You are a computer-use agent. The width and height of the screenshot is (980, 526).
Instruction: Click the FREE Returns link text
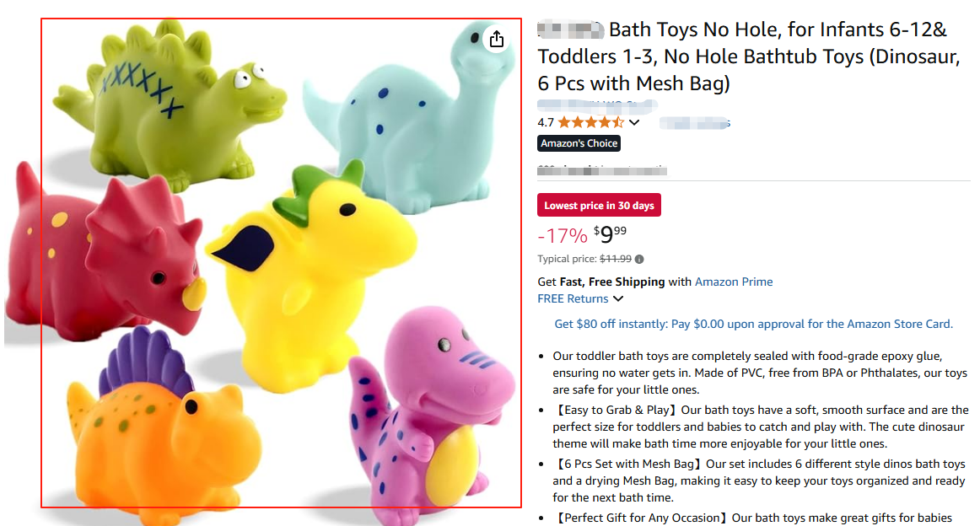point(573,298)
